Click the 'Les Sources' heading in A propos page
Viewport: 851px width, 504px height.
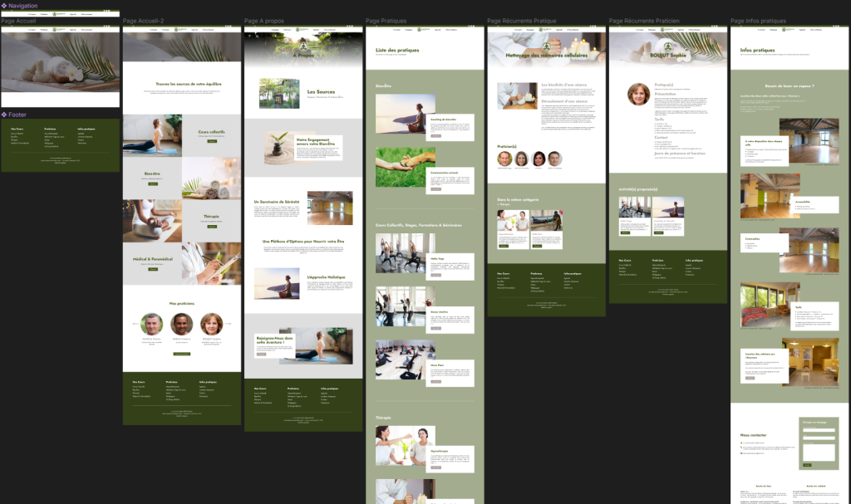[x=321, y=91]
